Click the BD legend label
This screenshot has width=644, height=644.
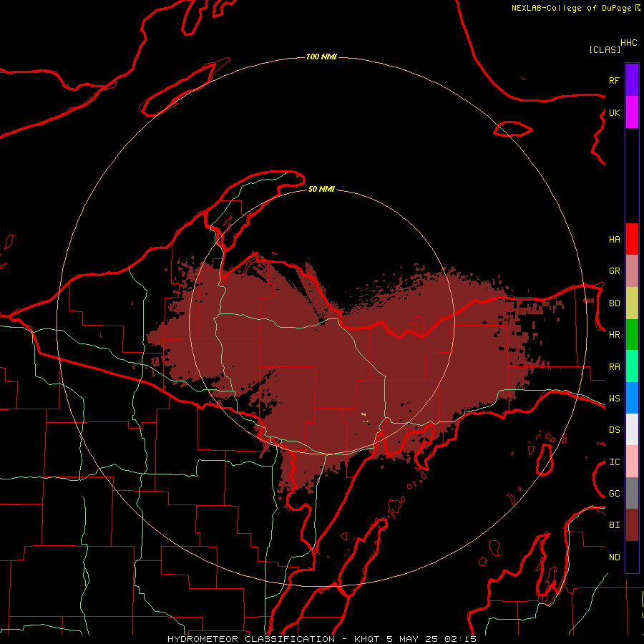click(x=614, y=303)
